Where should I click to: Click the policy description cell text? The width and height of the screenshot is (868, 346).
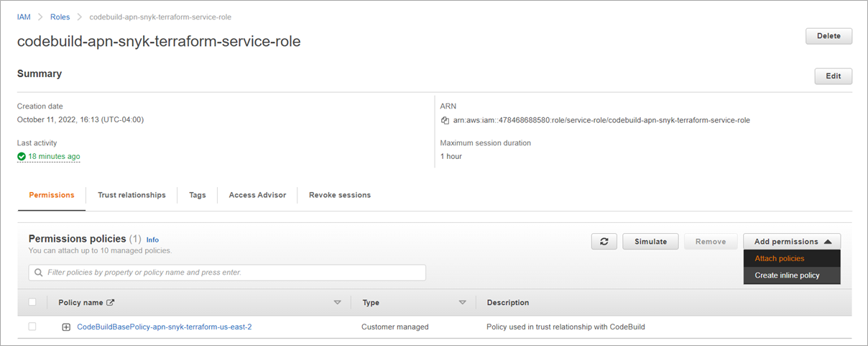click(565, 327)
